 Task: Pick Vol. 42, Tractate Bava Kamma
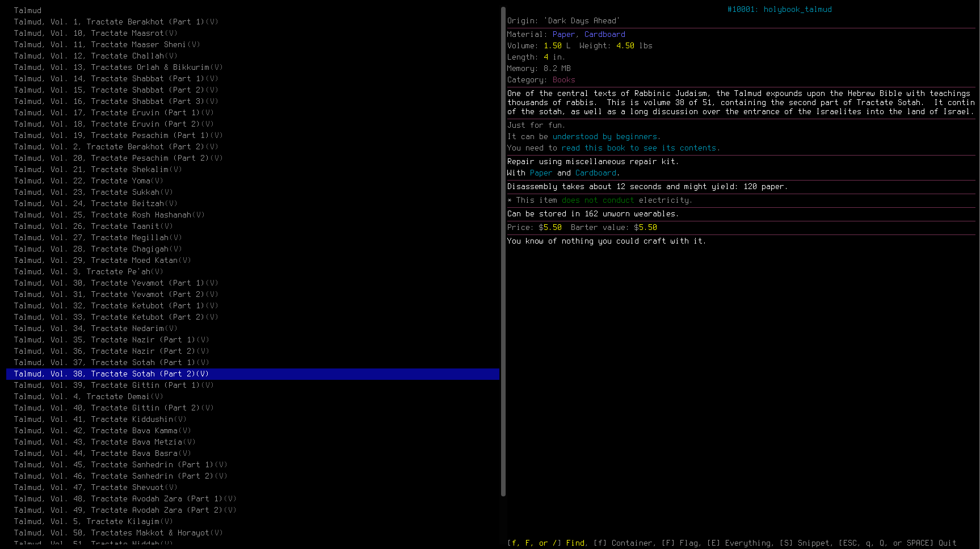click(102, 430)
